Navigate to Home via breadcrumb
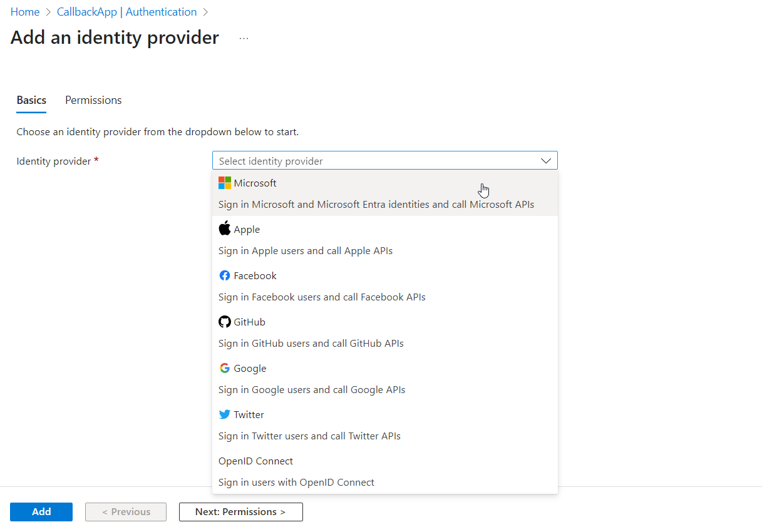The image size is (762, 532). [x=25, y=11]
